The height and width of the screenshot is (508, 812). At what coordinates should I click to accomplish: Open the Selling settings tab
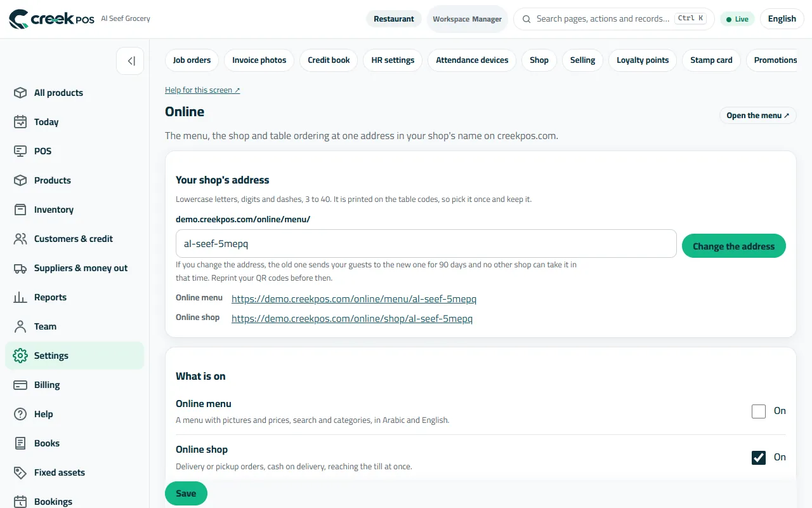[582, 60]
